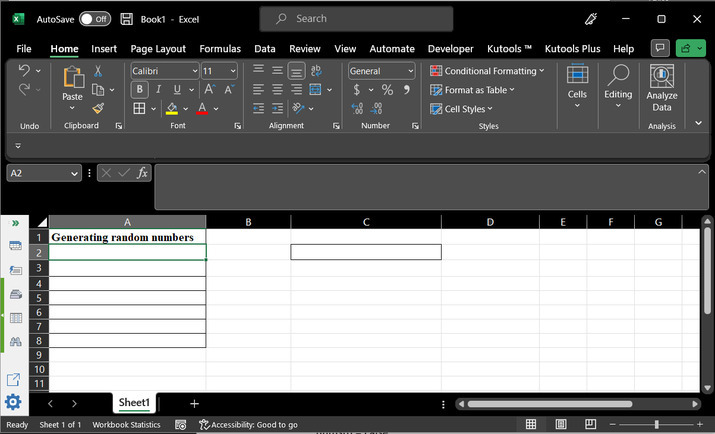Open the Kutools Plus tab
This screenshot has height=434, width=715.
tap(571, 48)
